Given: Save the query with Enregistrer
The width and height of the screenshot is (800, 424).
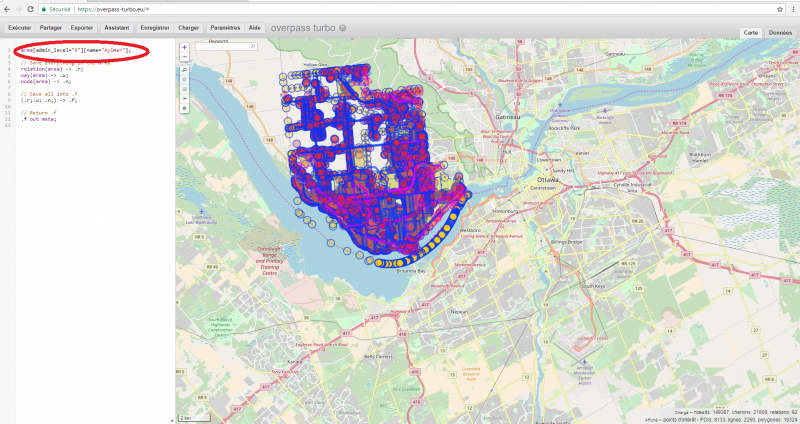Looking at the screenshot, I should (x=154, y=28).
